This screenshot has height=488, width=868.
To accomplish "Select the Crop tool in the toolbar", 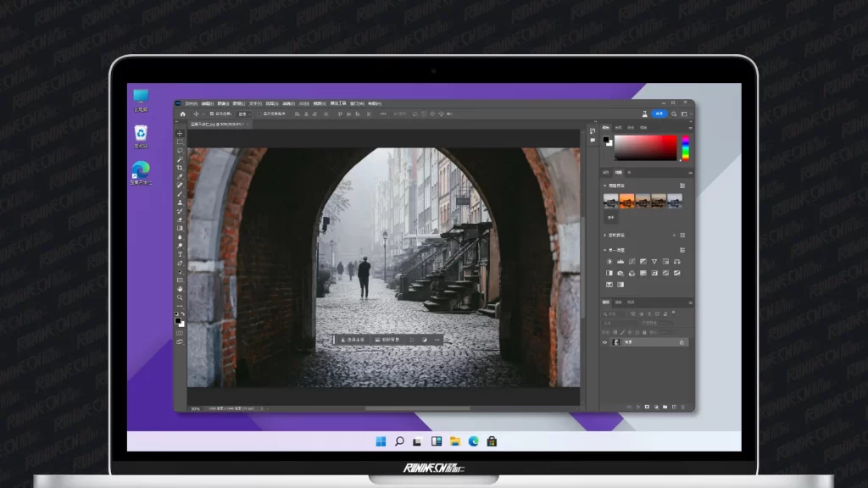I will point(180,168).
